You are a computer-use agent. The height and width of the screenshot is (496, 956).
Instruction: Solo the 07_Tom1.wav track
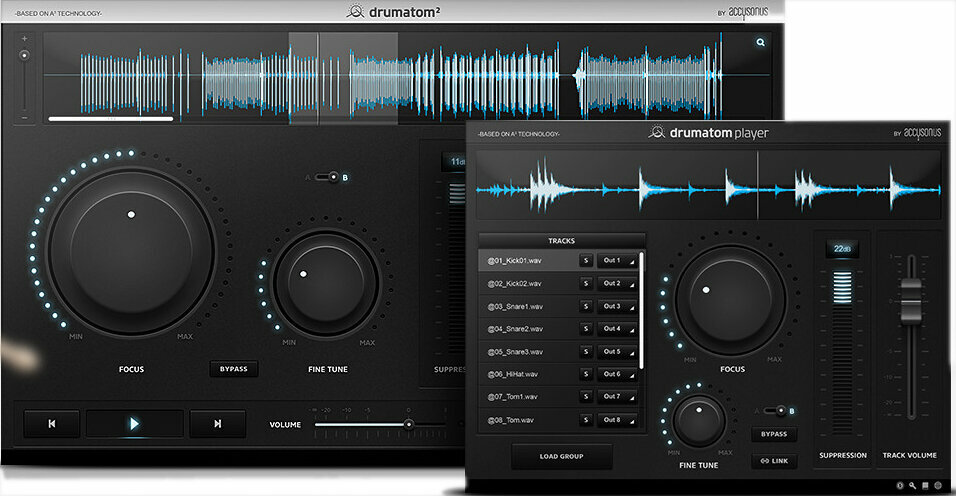tap(586, 397)
